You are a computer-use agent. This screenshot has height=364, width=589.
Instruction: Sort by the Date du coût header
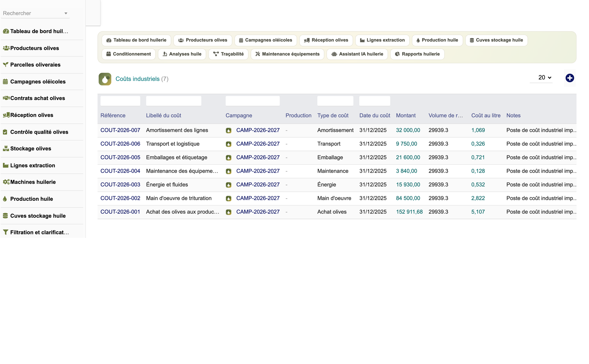tap(375, 115)
